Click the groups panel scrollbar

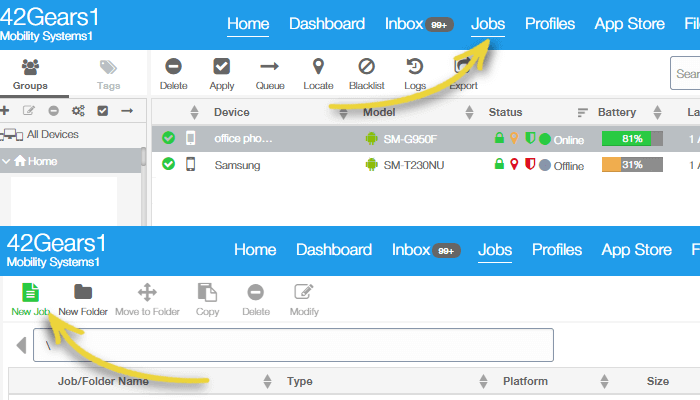143,157
